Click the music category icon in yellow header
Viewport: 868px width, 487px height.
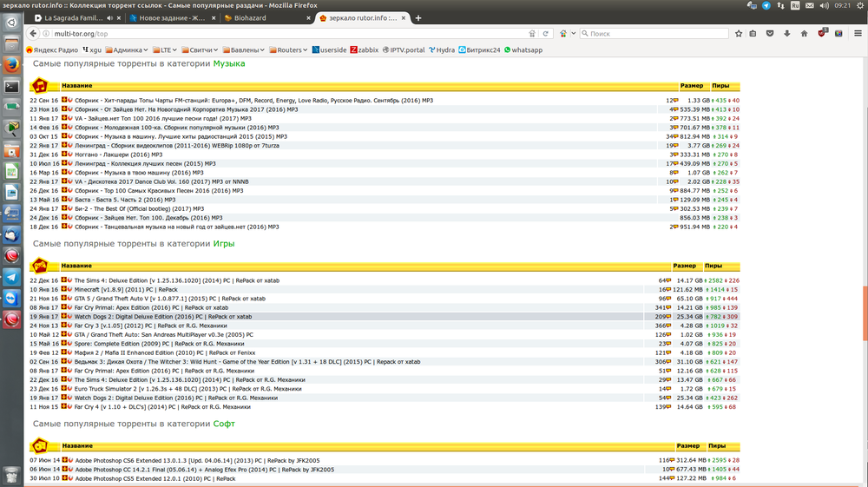pos(40,86)
